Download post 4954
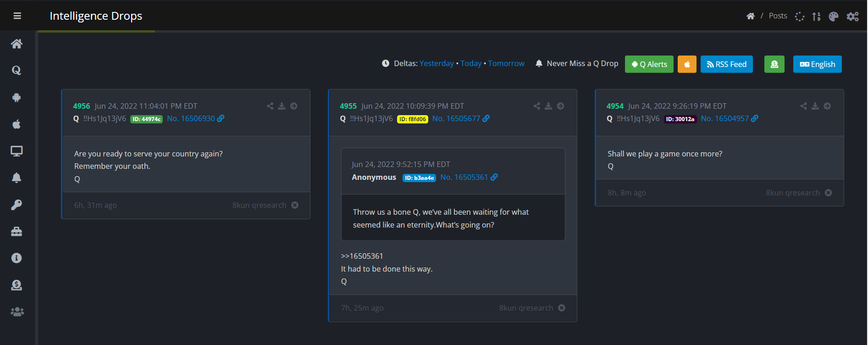 click(x=815, y=106)
